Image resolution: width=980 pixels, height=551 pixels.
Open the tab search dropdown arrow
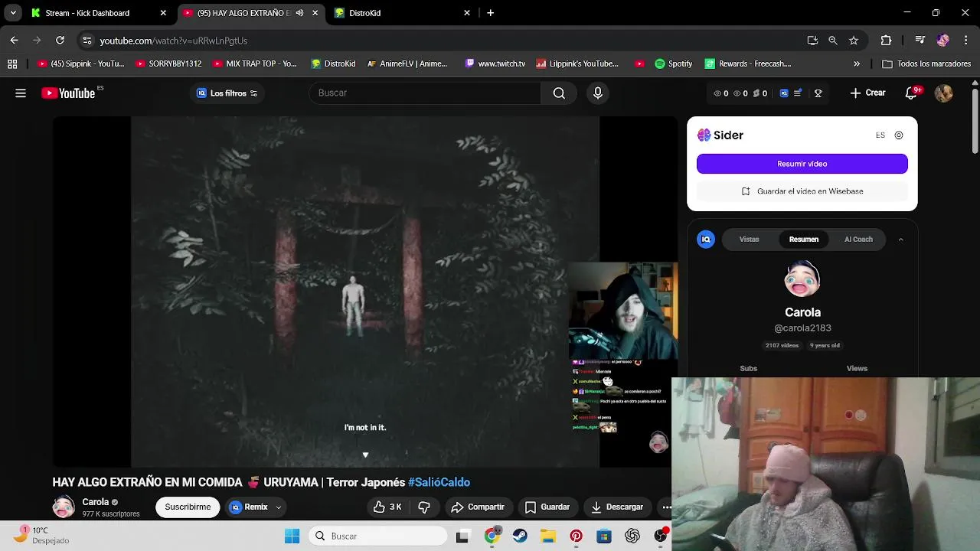13,13
